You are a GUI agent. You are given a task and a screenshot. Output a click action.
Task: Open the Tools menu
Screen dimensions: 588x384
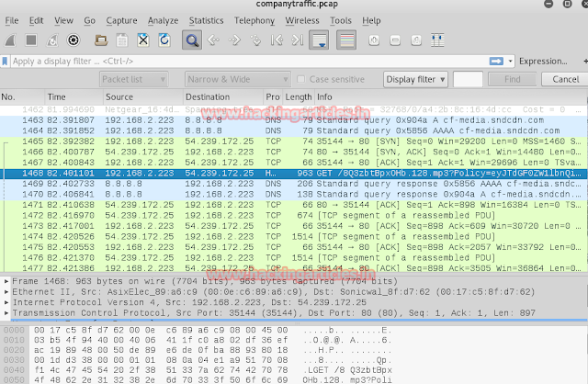[341, 20]
